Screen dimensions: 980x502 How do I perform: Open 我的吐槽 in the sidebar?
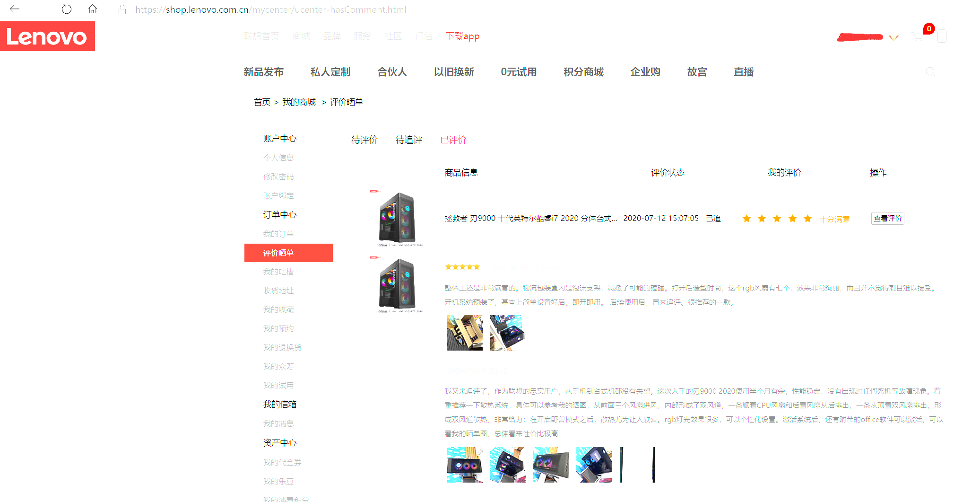point(278,272)
